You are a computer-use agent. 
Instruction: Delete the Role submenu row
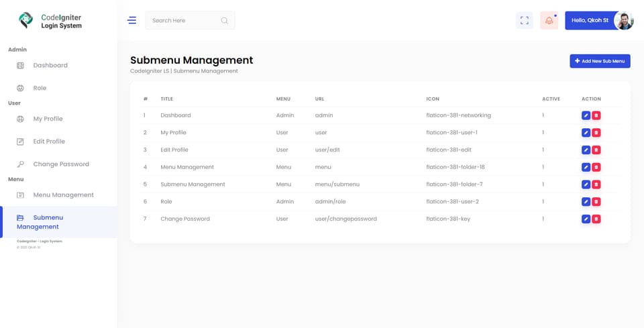(x=596, y=201)
